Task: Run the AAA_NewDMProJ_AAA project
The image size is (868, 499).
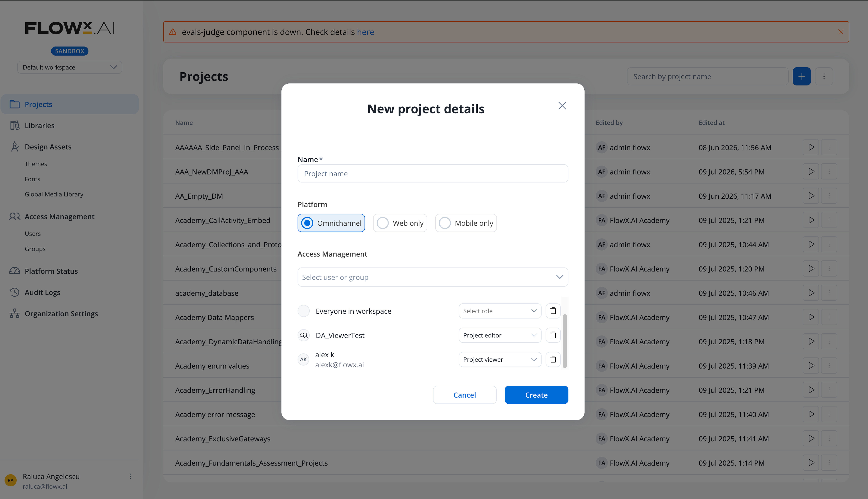Action: coord(811,171)
